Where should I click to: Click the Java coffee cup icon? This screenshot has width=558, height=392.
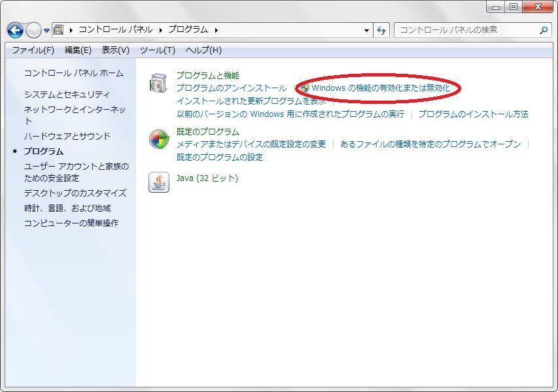pos(159,182)
